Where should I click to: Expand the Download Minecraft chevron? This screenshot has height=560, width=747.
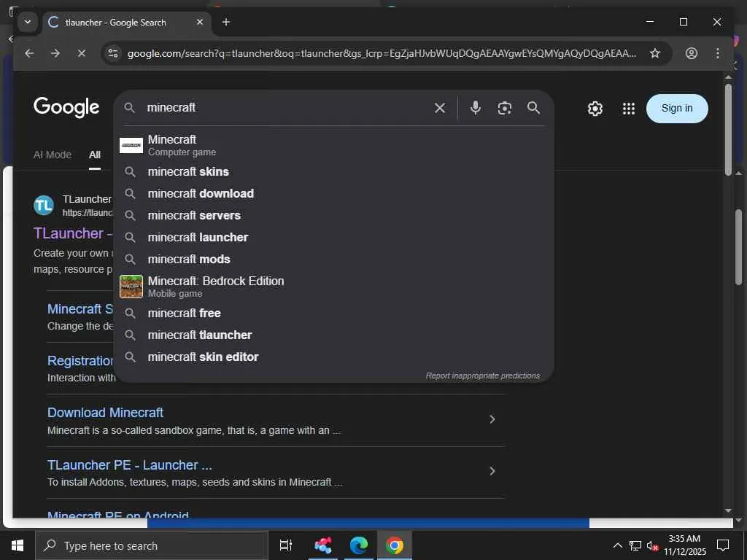492,419
